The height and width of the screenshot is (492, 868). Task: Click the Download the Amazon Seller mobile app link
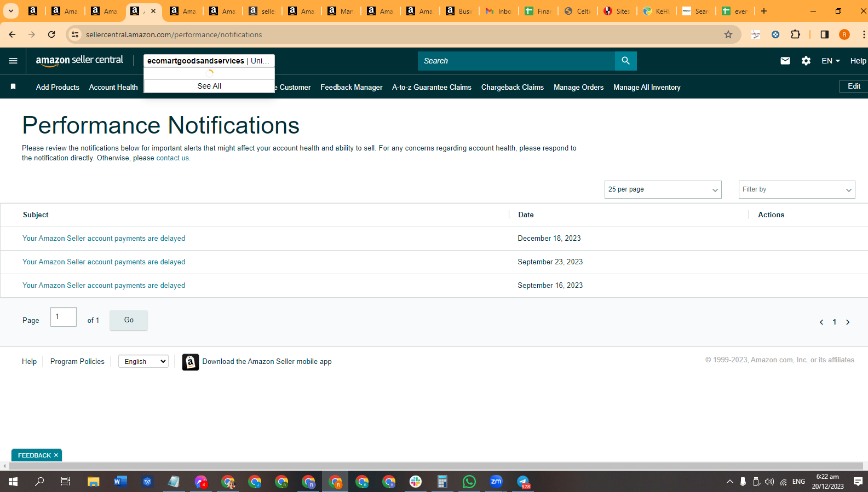click(x=267, y=362)
